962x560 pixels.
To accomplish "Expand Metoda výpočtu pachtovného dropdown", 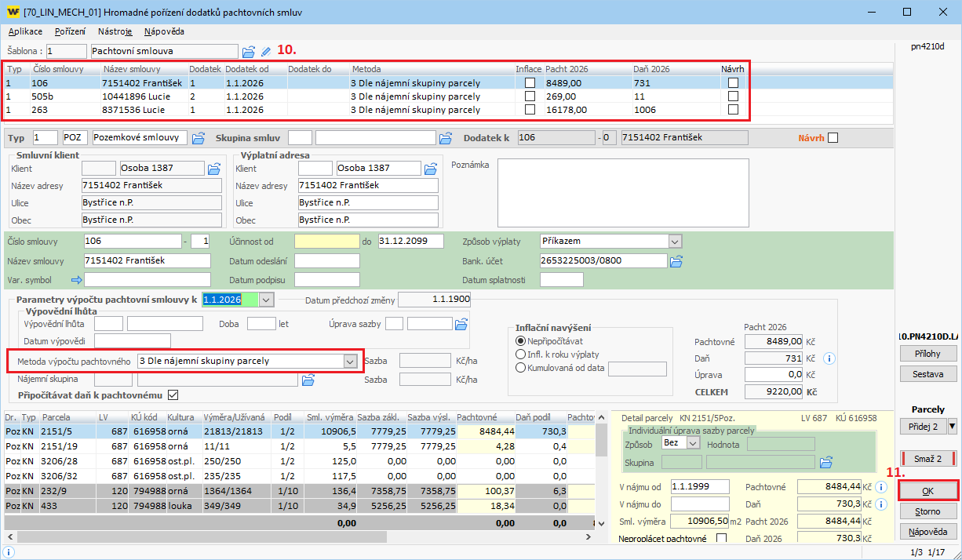I will point(349,361).
